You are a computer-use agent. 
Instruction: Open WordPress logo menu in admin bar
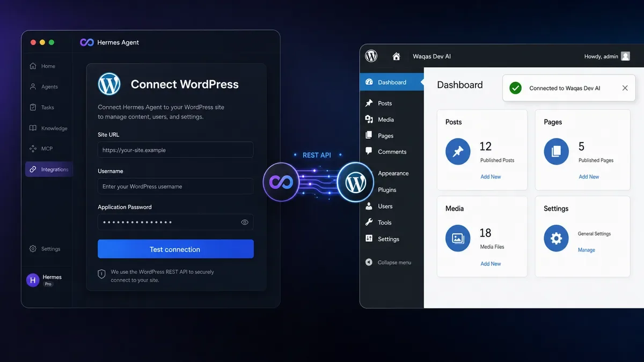click(371, 56)
